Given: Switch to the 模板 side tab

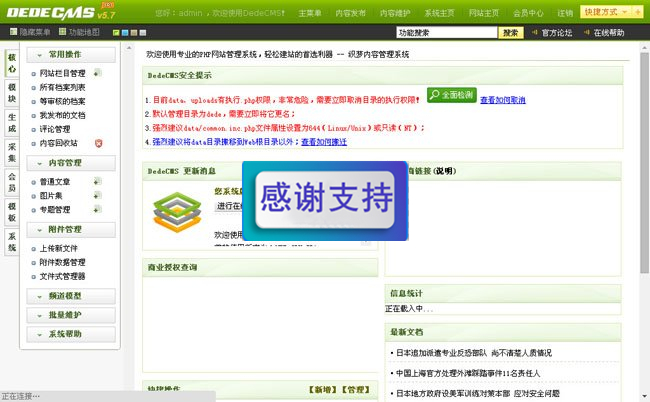Looking at the screenshot, I should pos(12,212).
